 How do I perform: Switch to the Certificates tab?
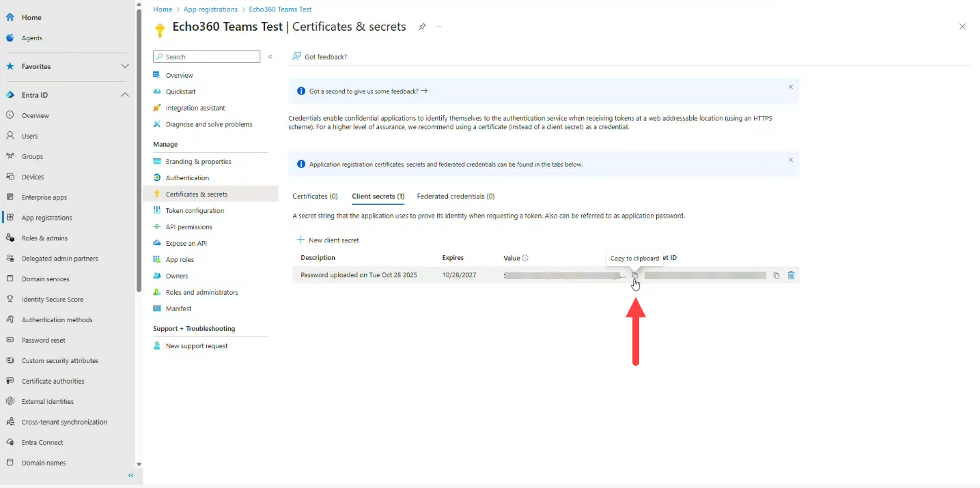point(315,197)
